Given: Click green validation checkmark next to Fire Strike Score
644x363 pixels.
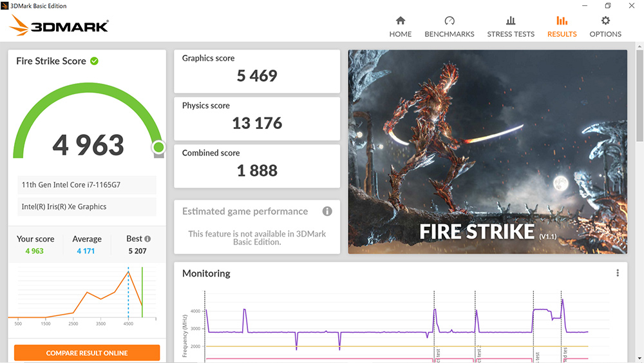Looking at the screenshot, I should [95, 61].
